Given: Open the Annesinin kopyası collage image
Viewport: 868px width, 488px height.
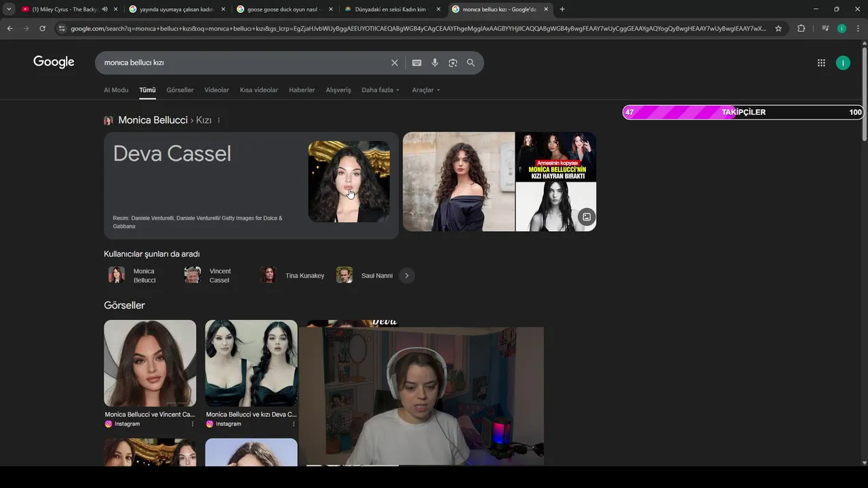Looking at the screenshot, I should [x=556, y=157].
